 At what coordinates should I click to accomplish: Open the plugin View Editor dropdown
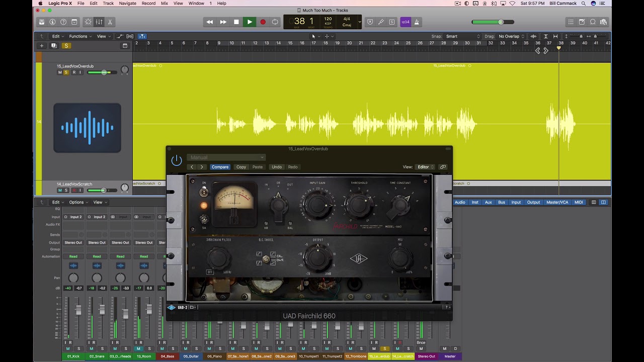426,167
